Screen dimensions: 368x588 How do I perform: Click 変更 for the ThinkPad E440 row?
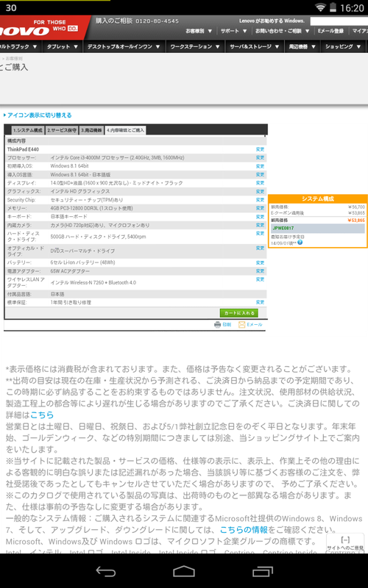[261, 149]
